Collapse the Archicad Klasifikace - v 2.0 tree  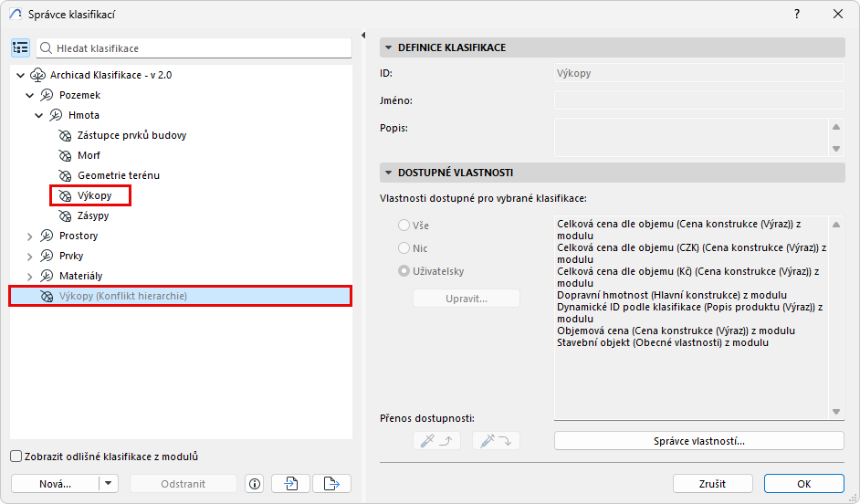pos(21,75)
